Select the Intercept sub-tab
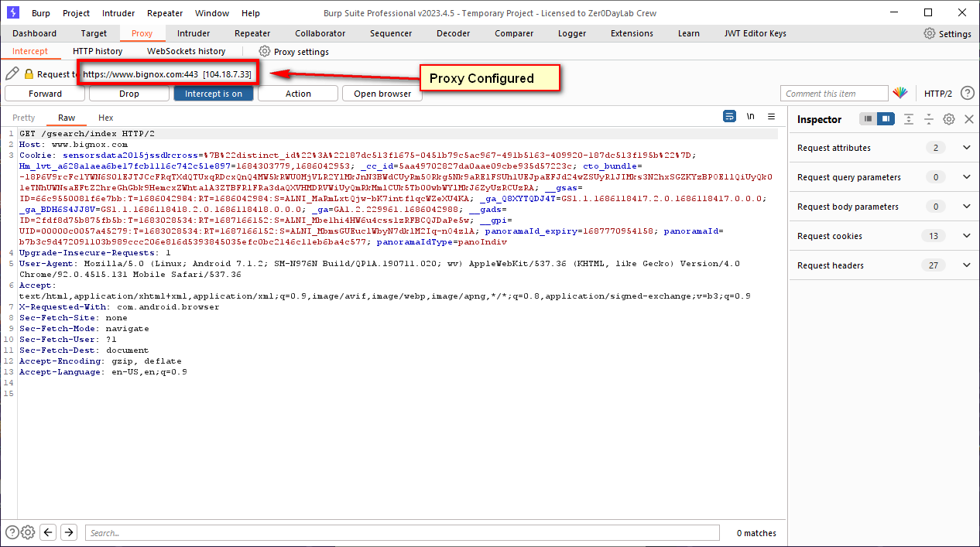This screenshot has width=980, height=547. 30,51
